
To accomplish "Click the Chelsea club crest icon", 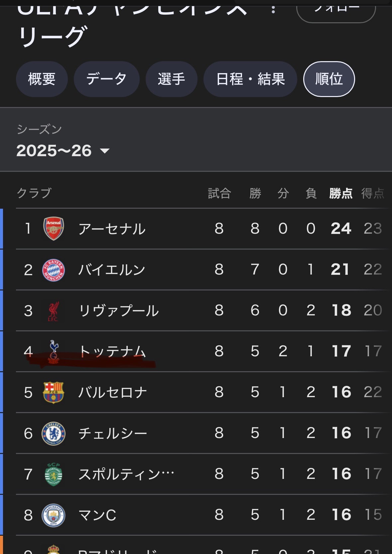I will tap(54, 433).
